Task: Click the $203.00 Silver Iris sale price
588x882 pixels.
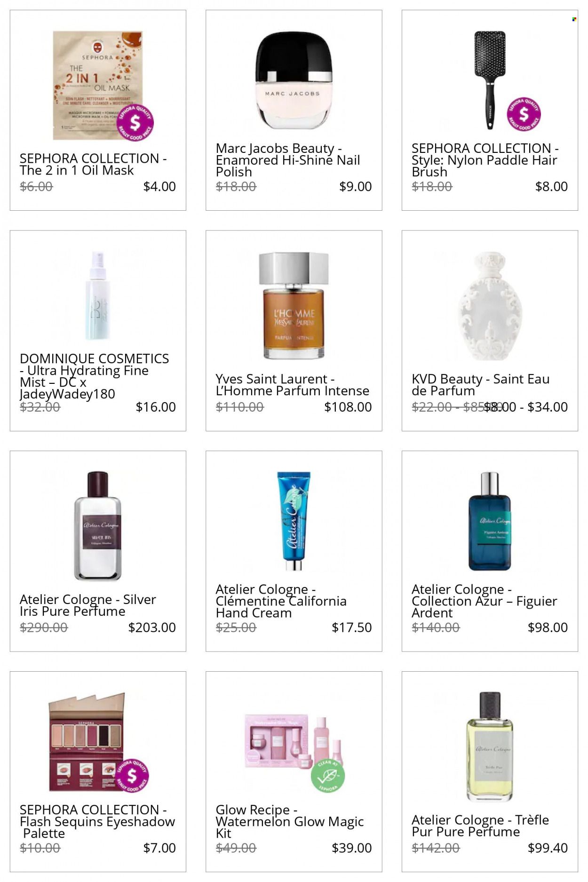Action: click(152, 627)
